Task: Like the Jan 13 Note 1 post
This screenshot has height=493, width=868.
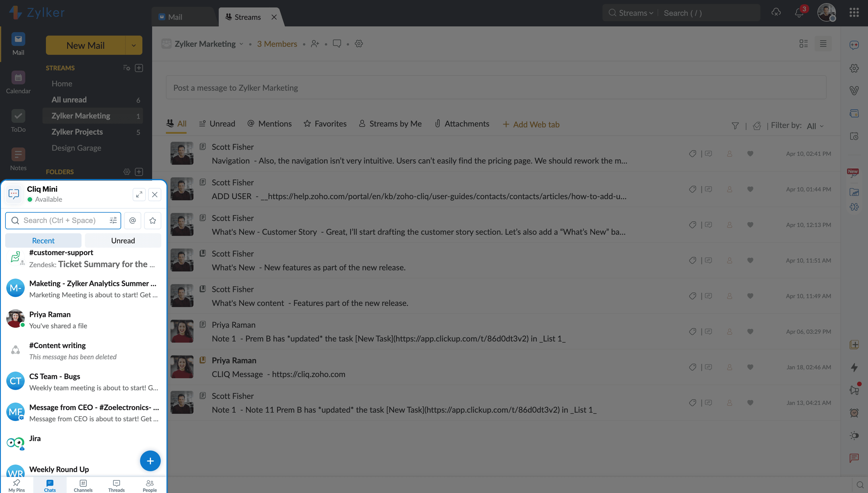Action: pos(750,402)
